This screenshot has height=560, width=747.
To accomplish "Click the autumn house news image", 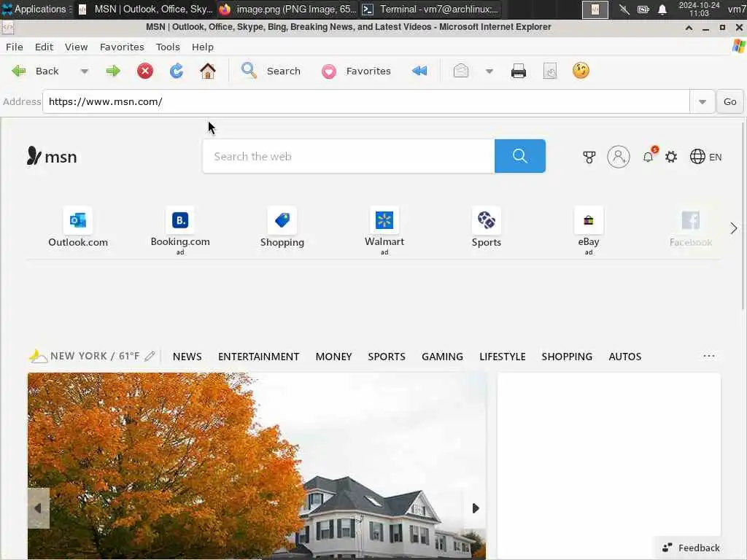I will pyautogui.click(x=257, y=466).
